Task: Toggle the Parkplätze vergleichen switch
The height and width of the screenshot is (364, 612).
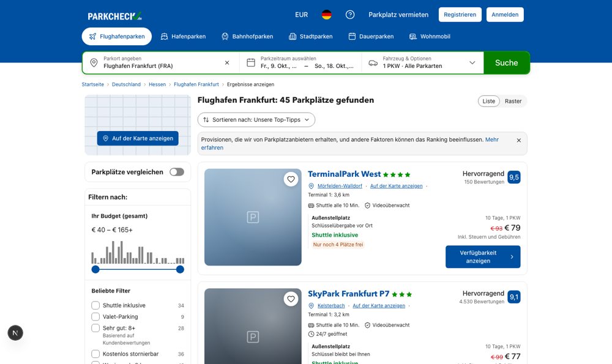Action: (177, 172)
